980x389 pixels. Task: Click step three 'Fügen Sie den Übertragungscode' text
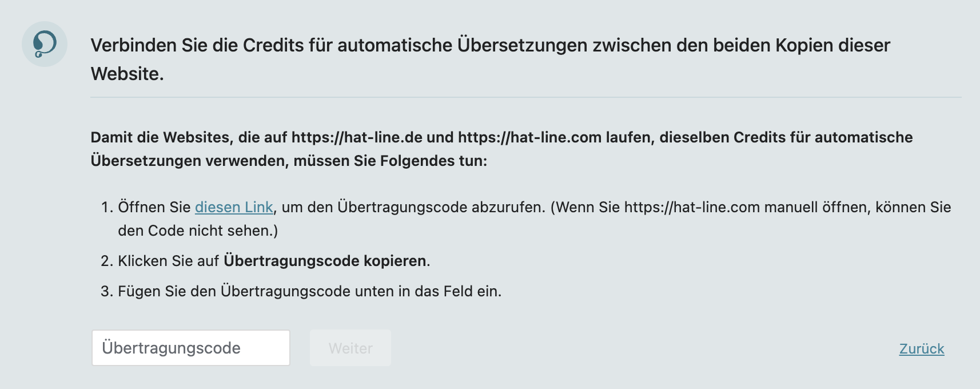point(309,291)
